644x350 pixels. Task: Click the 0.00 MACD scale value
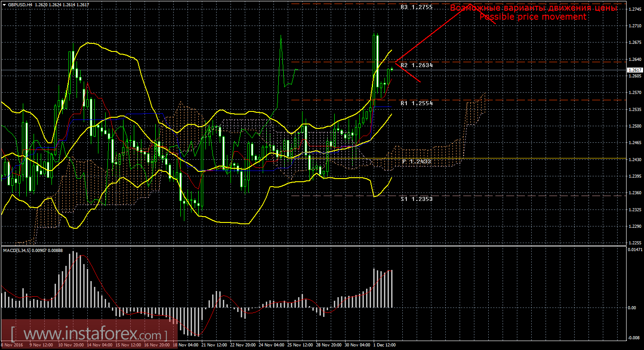(x=633, y=307)
